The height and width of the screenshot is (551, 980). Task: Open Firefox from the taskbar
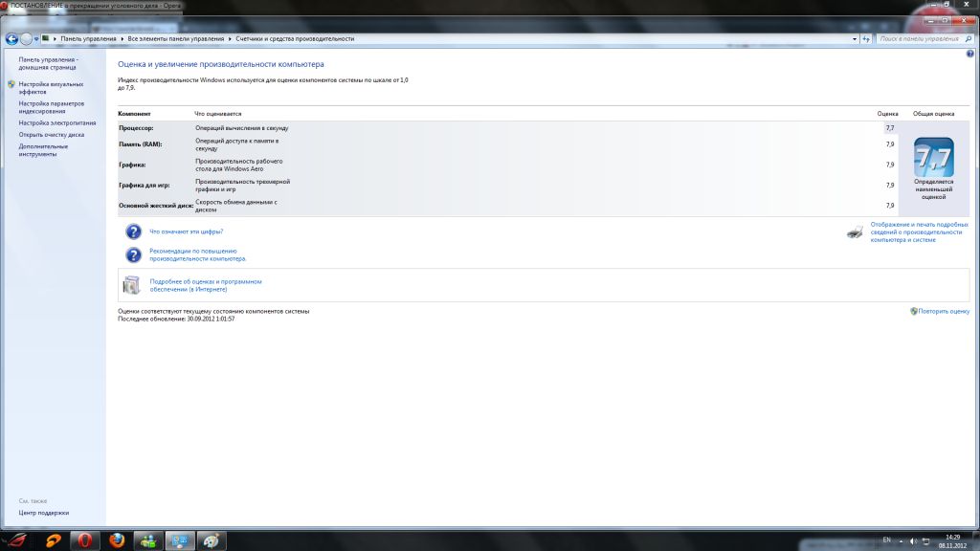117,540
